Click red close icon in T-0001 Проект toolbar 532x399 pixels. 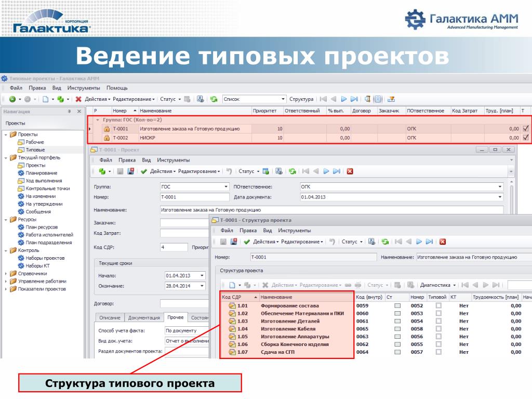coord(350,171)
